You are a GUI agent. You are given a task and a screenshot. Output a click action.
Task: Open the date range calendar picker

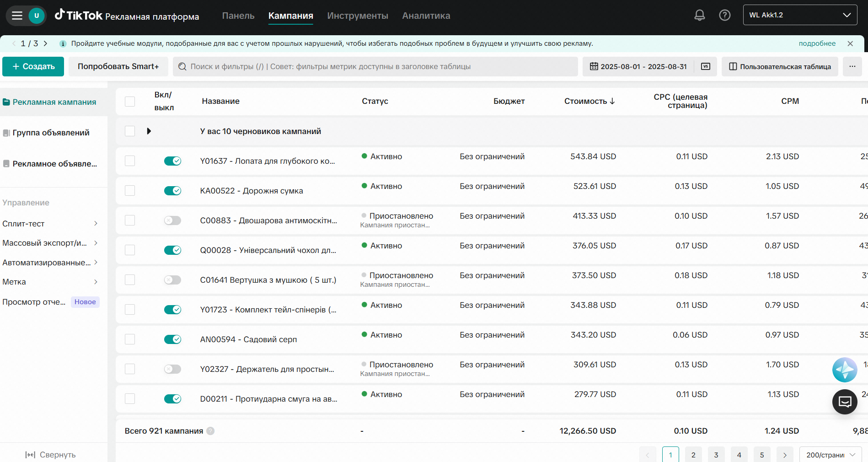(x=638, y=66)
